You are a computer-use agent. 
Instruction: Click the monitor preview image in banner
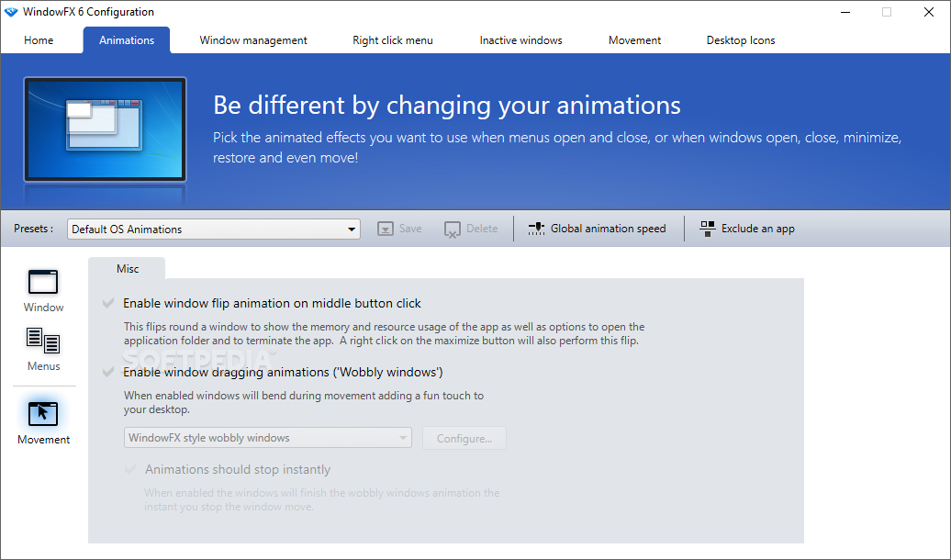pos(105,129)
